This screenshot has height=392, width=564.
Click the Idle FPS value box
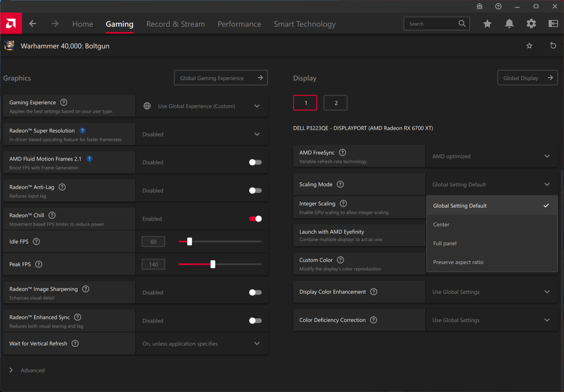coord(153,242)
